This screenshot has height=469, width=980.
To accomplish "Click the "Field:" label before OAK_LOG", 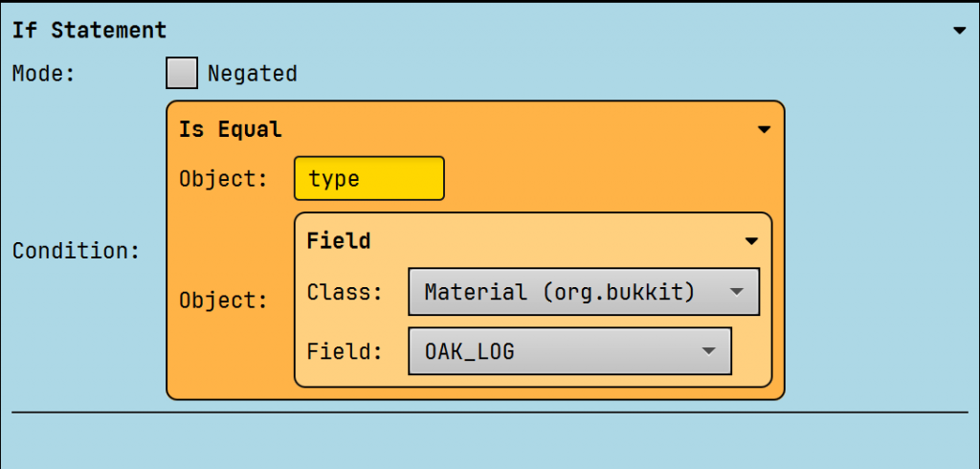I will point(345,351).
